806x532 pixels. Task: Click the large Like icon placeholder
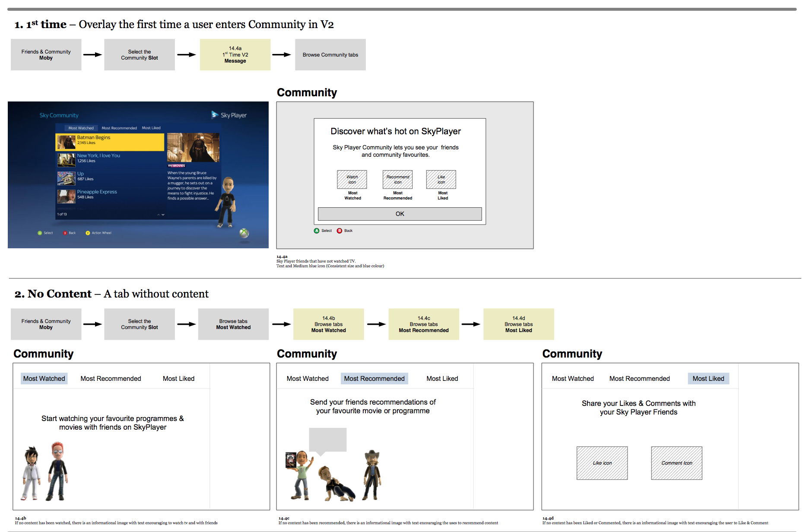click(602, 463)
